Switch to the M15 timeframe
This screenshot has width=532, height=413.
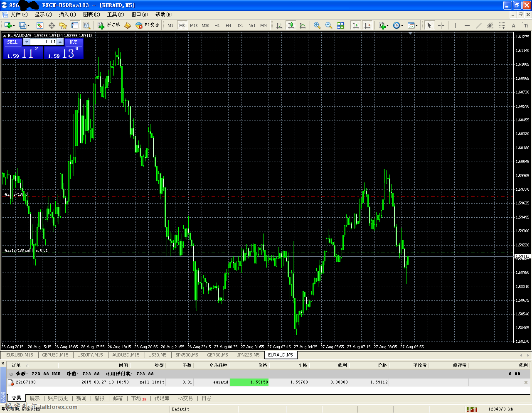click(194, 25)
